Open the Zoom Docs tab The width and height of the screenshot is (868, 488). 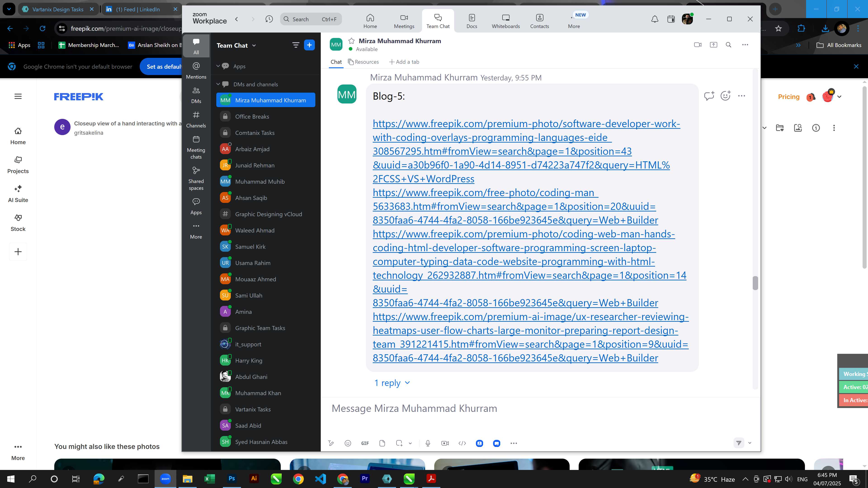472,21
